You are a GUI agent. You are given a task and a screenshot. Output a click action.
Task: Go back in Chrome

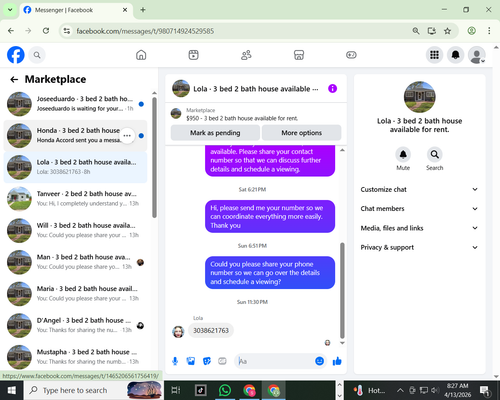click(x=11, y=31)
